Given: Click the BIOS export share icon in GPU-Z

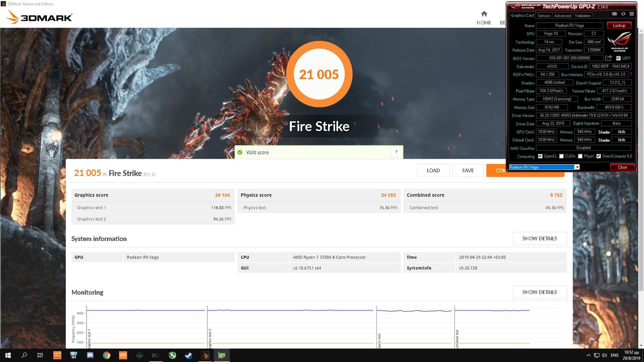Looking at the screenshot, I should [609, 58].
